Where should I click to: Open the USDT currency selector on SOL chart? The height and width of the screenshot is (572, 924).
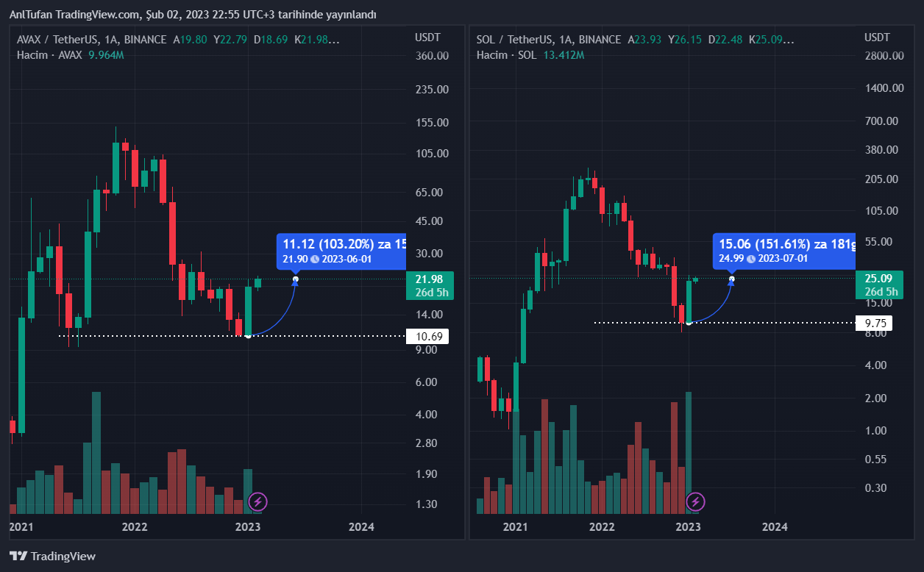click(x=877, y=37)
